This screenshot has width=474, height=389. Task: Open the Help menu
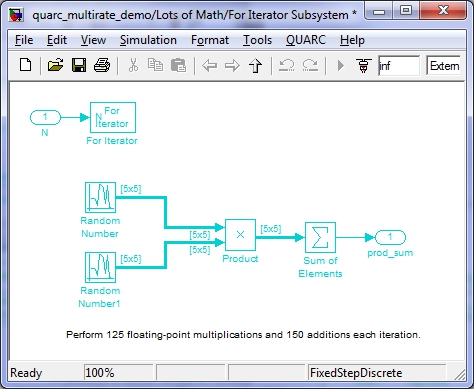pyautogui.click(x=352, y=40)
